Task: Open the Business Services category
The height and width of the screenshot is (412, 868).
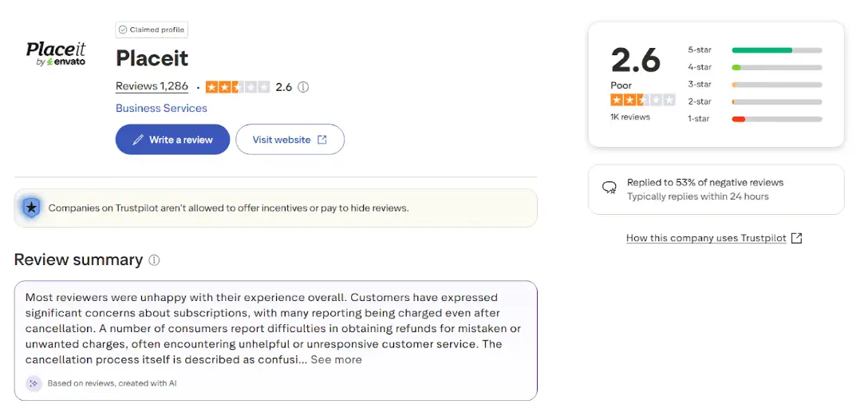Action: [x=161, y=108]
